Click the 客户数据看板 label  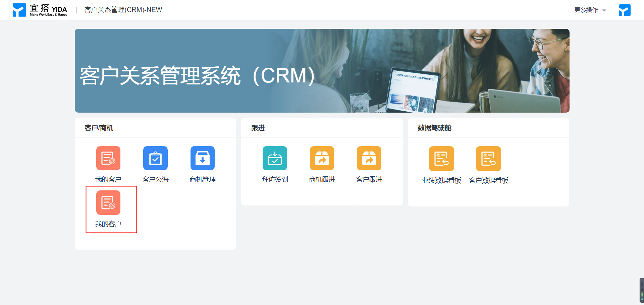tap(488, 180)
